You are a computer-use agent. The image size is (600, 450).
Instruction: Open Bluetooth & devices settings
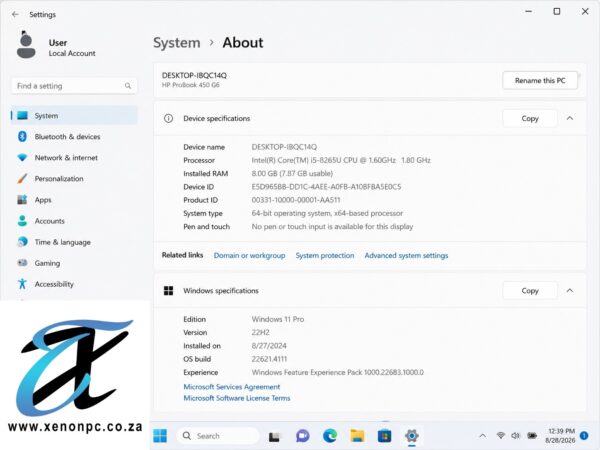74,137
